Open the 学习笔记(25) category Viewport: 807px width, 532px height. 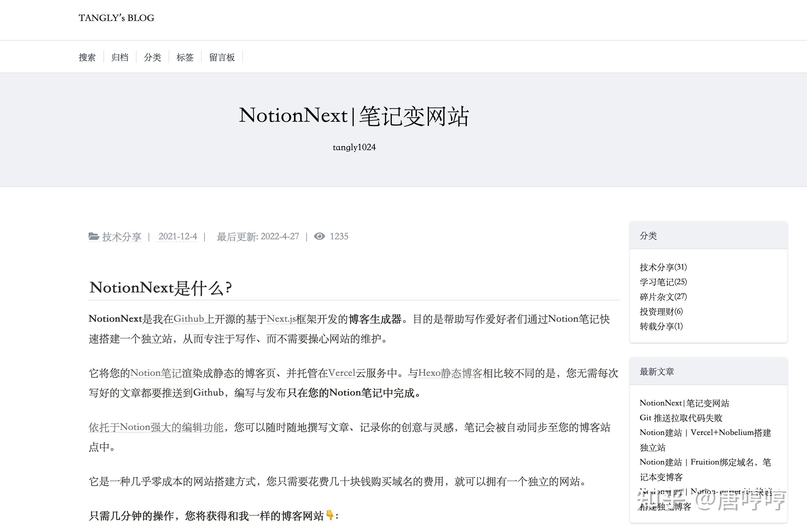(x=662, y=282)
